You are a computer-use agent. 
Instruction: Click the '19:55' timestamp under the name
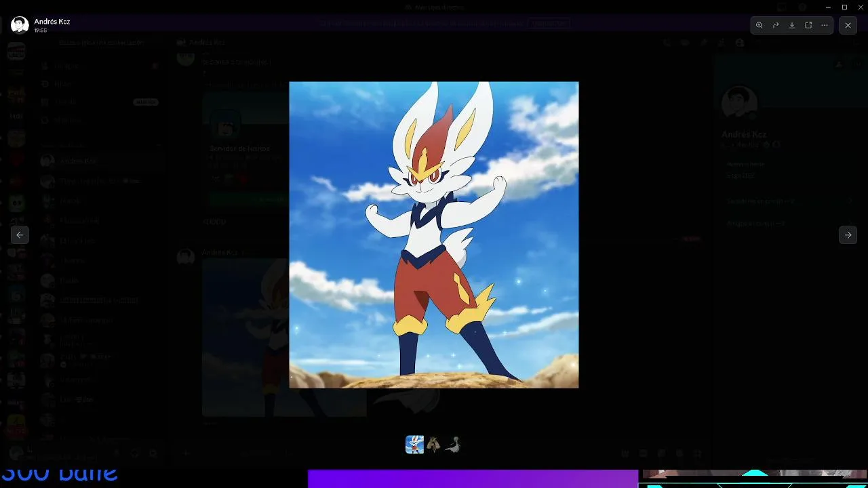pyautogui.click(x=41, y=30)
